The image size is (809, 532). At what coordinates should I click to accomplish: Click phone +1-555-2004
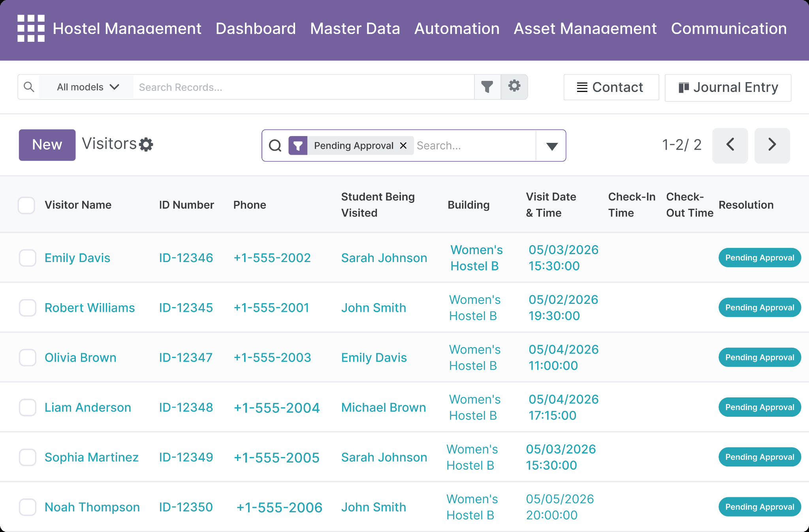coord(277,408)
